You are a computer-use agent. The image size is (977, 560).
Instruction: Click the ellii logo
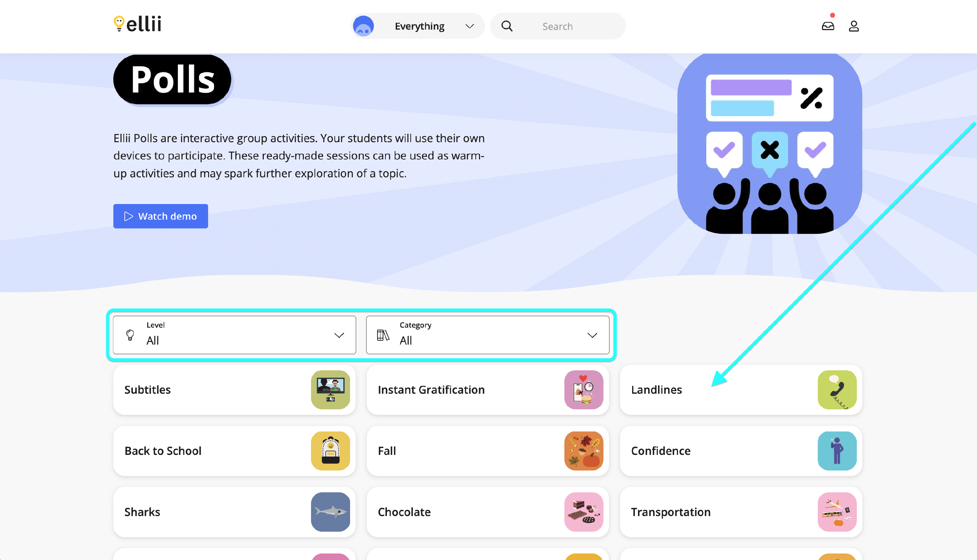click(137, 24)
